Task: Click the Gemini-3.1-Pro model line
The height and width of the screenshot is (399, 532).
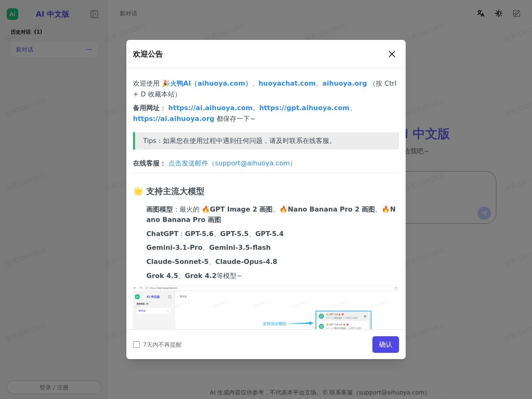Action: 208,247
